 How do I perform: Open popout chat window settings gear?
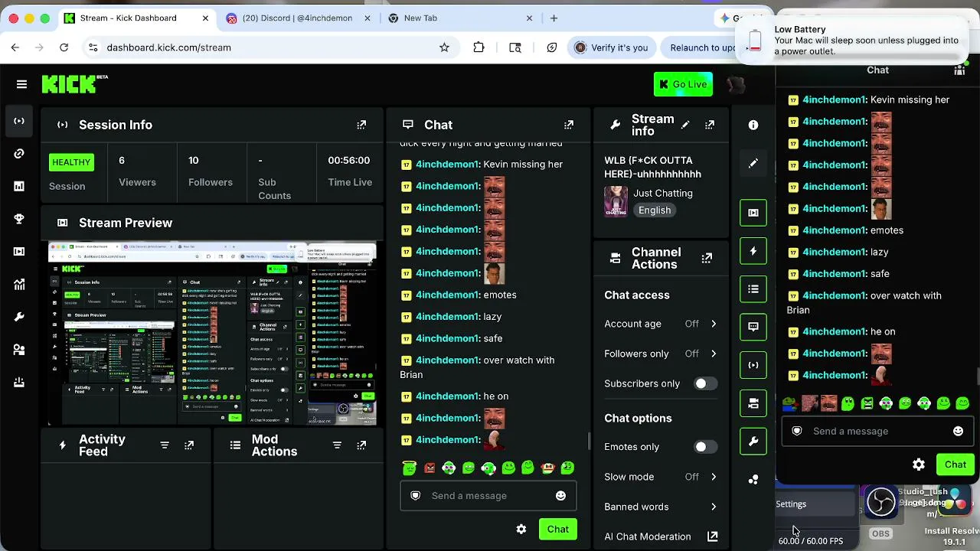click(919, 465)
